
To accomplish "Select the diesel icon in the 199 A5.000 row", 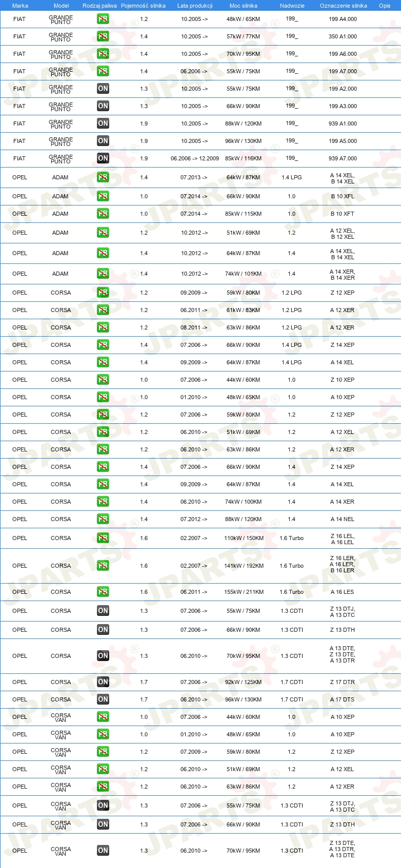I will point(103,141).
